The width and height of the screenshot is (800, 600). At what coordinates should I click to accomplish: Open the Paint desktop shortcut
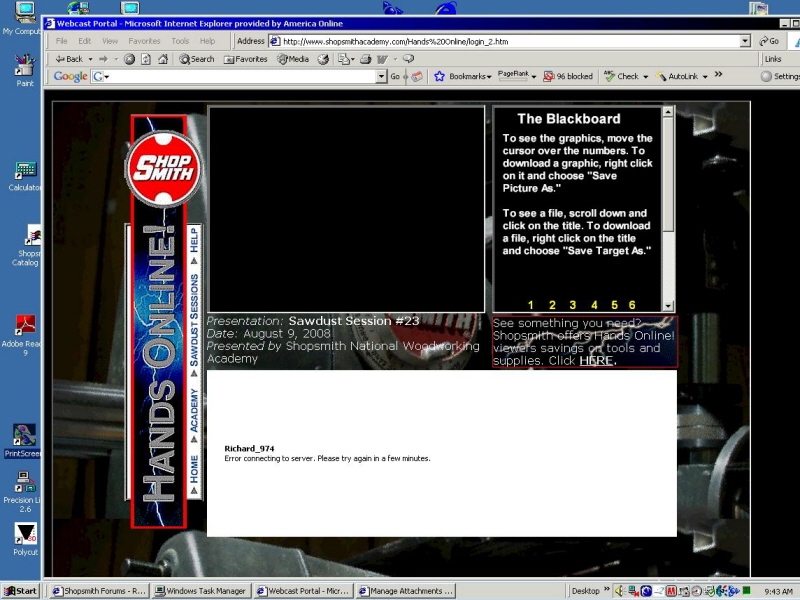tap(24, 70)
